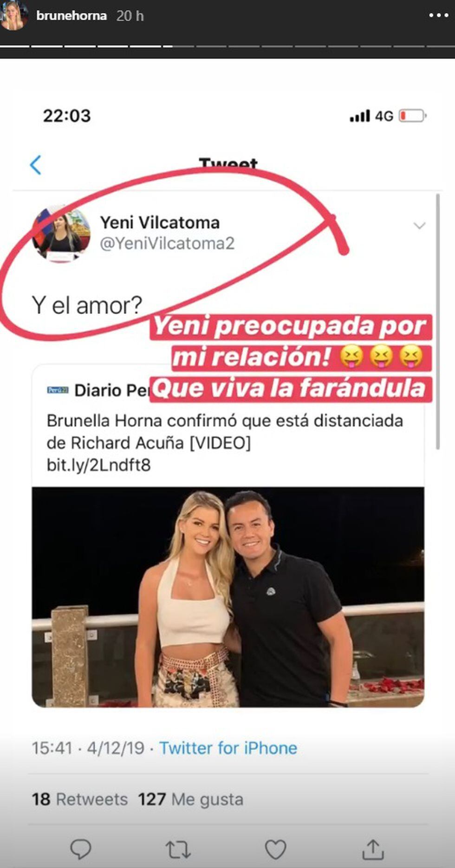
Task: Open the @YeniVilcatoma2 handle
Action: point(167,243)
